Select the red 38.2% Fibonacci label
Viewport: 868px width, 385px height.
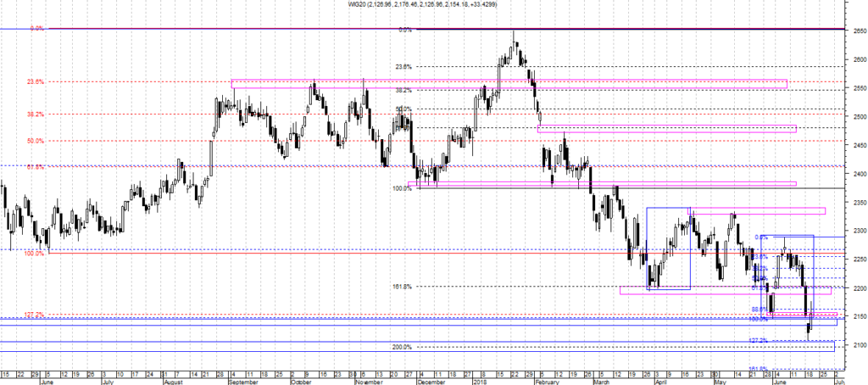pos(34,114)
